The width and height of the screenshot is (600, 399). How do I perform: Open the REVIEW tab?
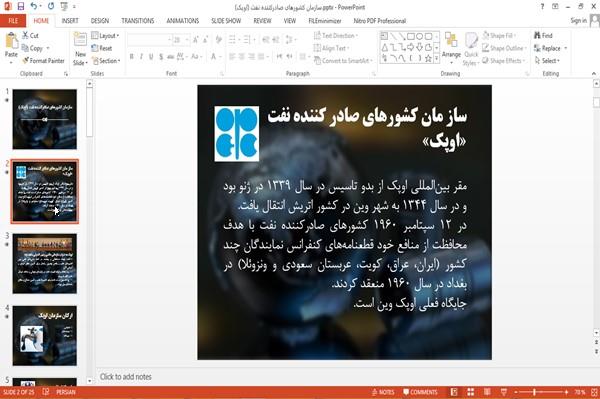click(x=262, y=21)
